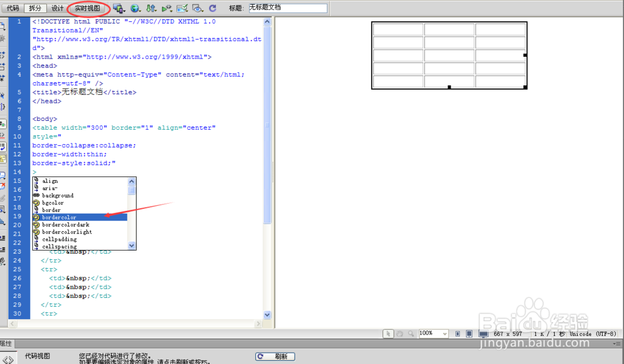The image size is (624, 364).
Task: Click the 667 x 597 window size
Action: pyautogui.click(x=507, y=334)
